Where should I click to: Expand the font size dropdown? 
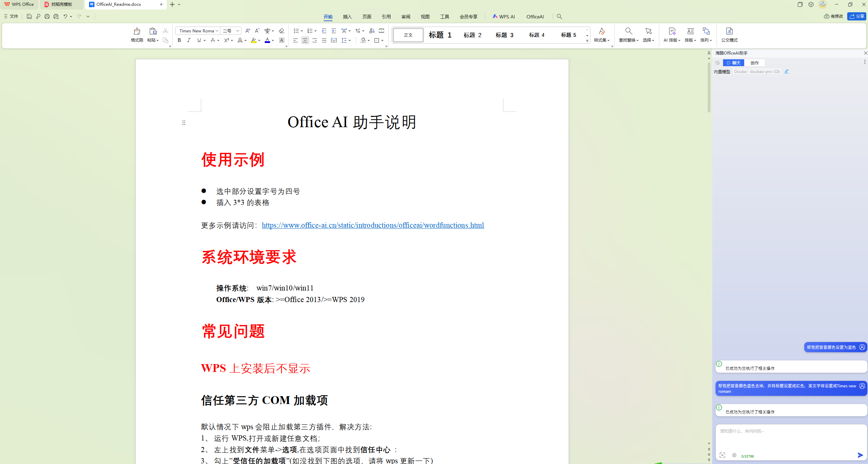coord(238,30)
